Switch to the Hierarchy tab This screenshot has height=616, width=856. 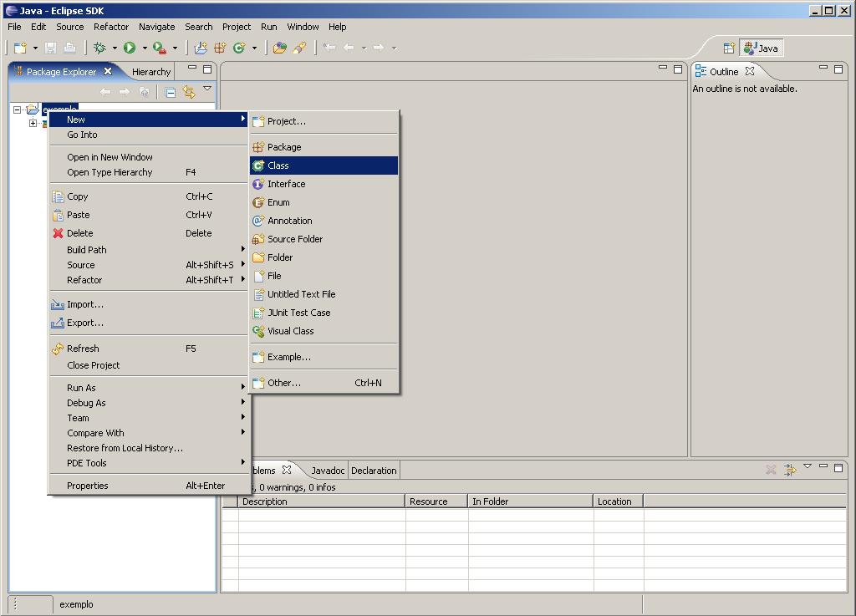[x=151, y=72]
